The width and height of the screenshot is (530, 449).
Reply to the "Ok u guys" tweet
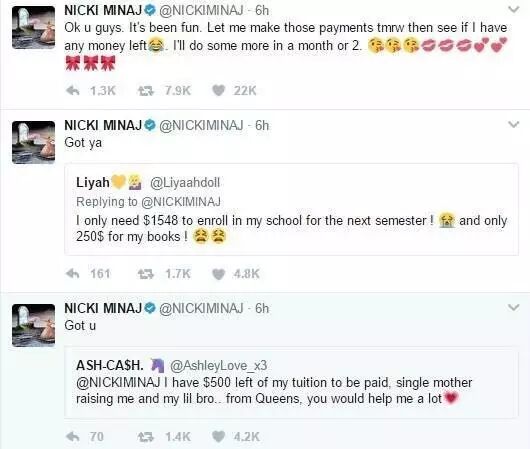[x=73, y=91]
